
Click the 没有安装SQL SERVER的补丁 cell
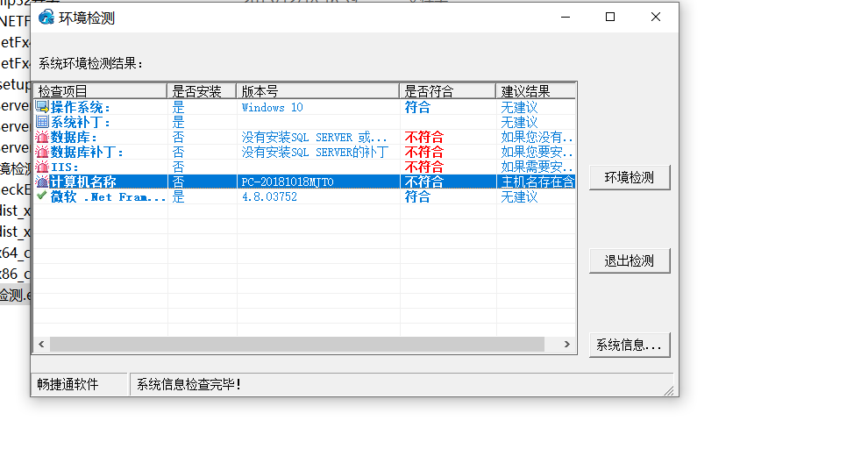pyautogui.click(x=315, y=153)
